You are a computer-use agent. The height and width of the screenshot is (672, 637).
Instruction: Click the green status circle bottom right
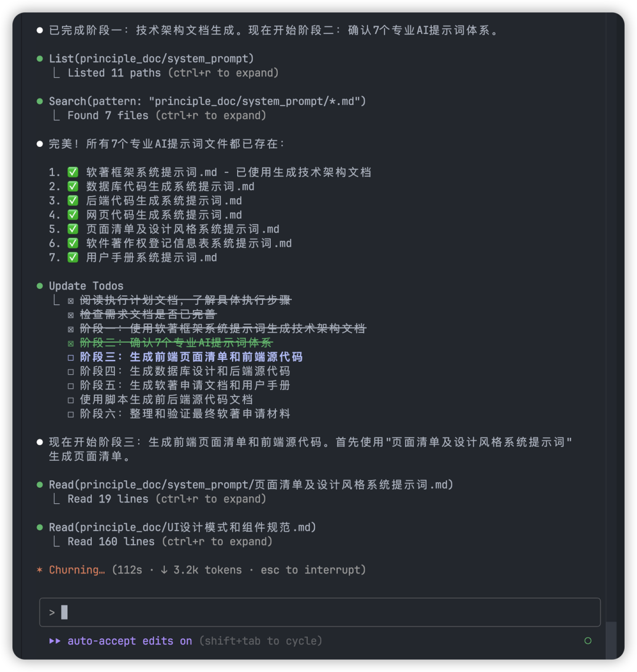[587, 641]
